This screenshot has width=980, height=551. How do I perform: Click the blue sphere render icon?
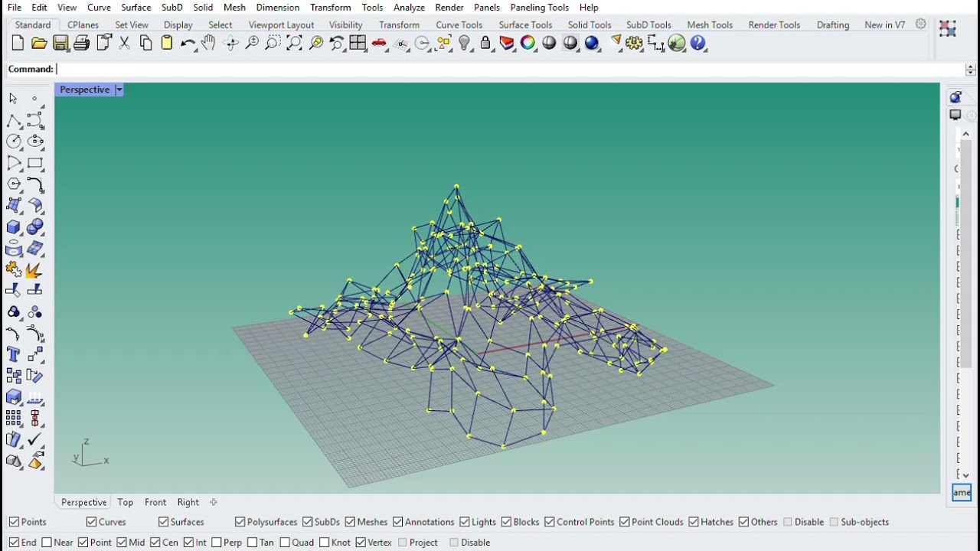(x=592, y=43)
